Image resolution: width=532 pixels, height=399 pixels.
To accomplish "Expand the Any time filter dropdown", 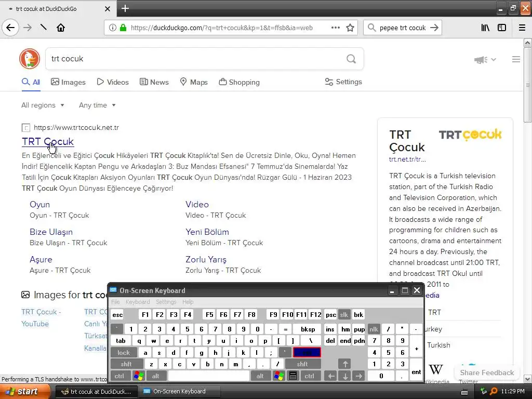I will (x=97, y=105).
